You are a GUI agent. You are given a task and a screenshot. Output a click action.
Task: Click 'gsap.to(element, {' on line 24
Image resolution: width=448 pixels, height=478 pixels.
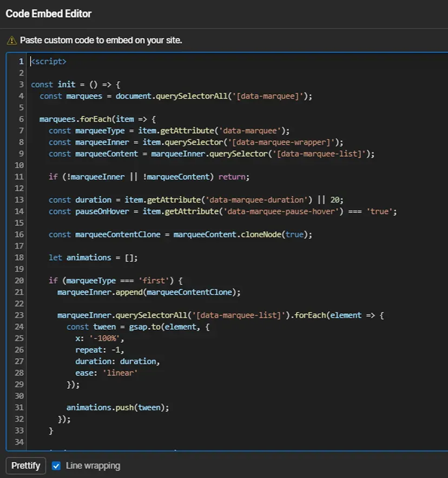pyautogui.click(x=169, y=327)
